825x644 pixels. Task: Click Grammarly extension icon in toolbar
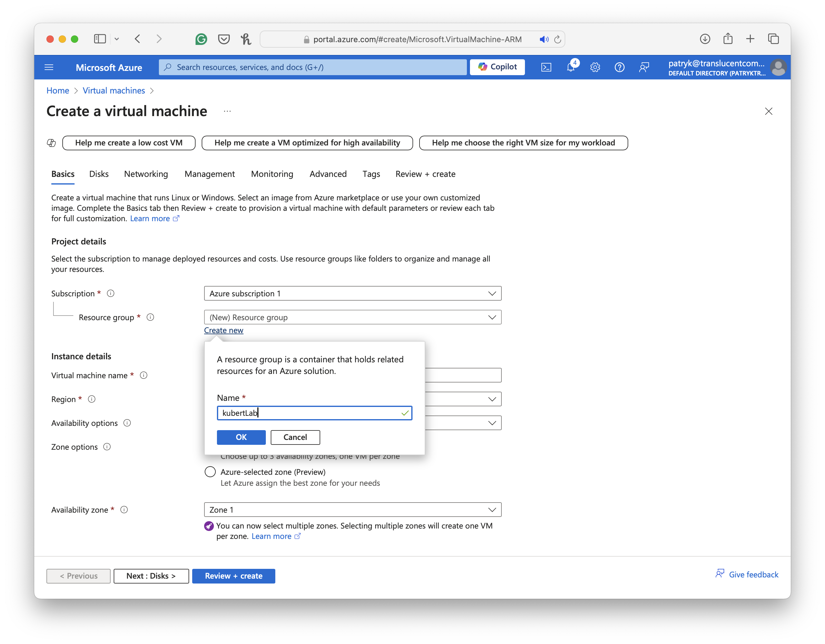[x=201, y=39]
